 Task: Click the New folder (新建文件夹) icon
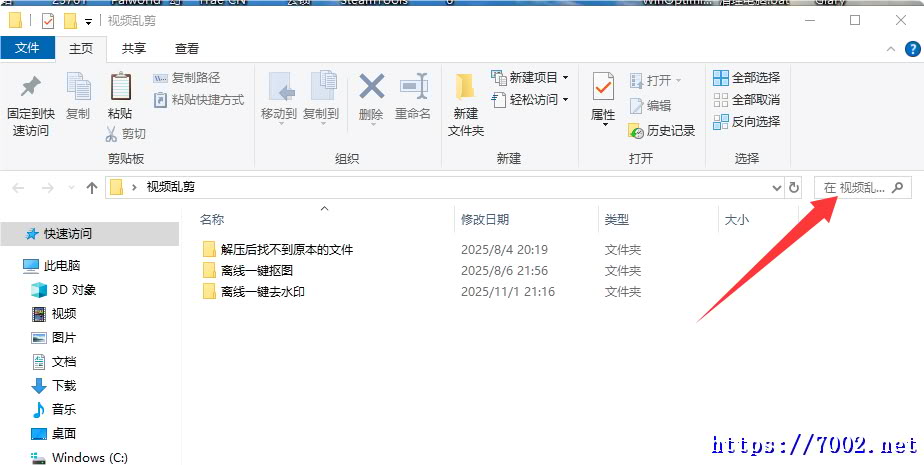tap(466, 87)
